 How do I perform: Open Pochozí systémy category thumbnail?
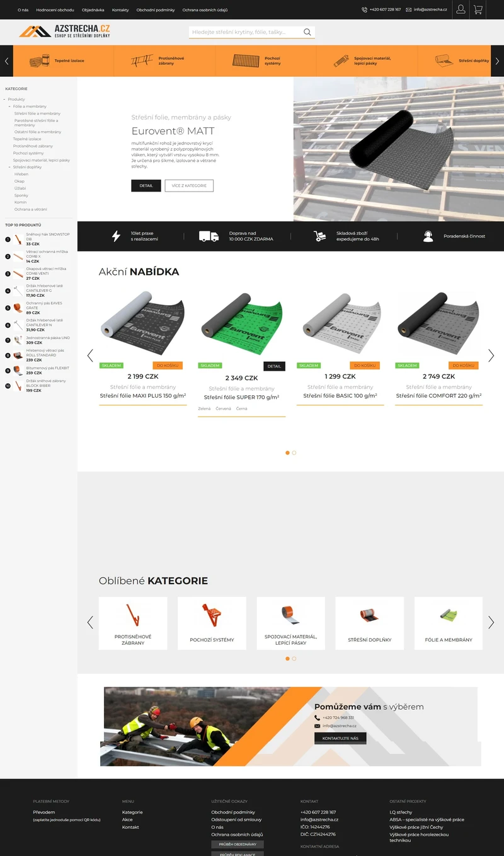click(212, 623)
